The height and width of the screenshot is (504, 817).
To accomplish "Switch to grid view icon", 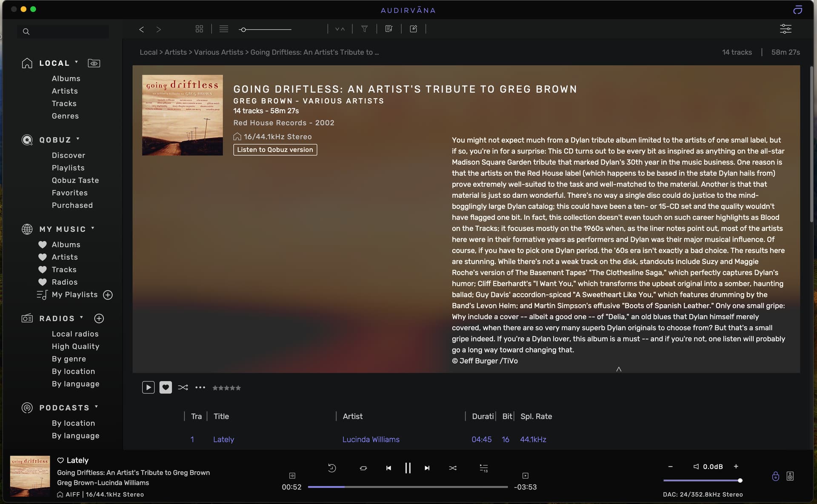I will click(199, 29).
